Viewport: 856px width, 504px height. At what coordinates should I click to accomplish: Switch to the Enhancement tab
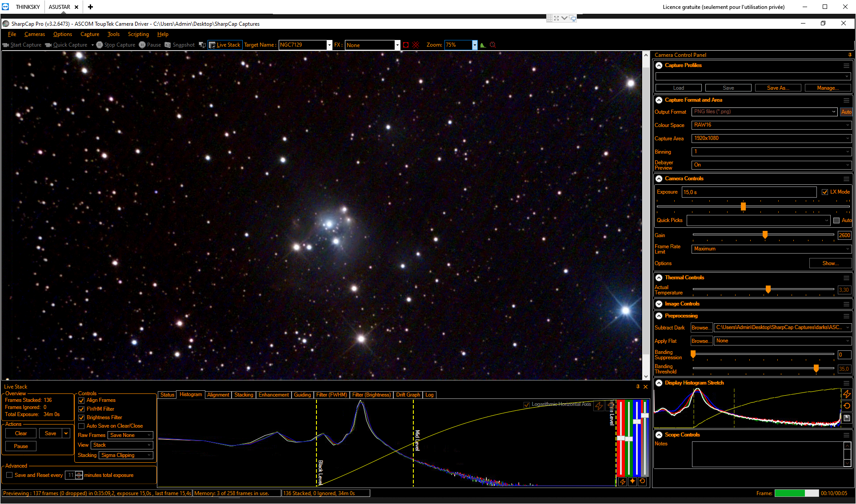(x=274, y=395)
